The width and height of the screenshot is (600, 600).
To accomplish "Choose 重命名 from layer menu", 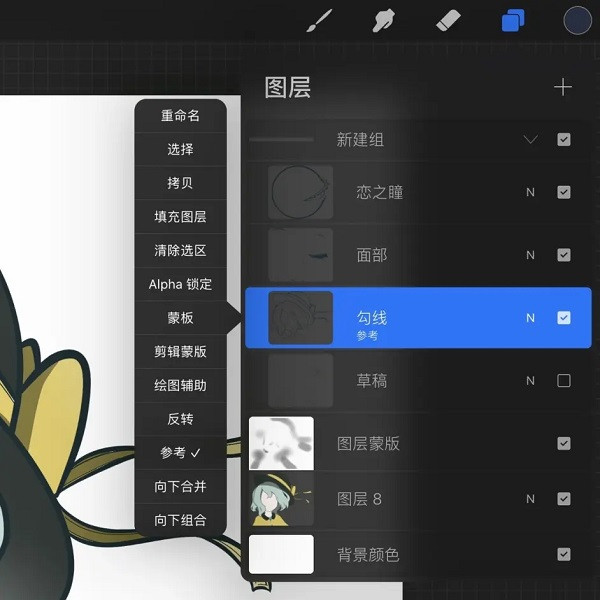I will click(181, 116).
